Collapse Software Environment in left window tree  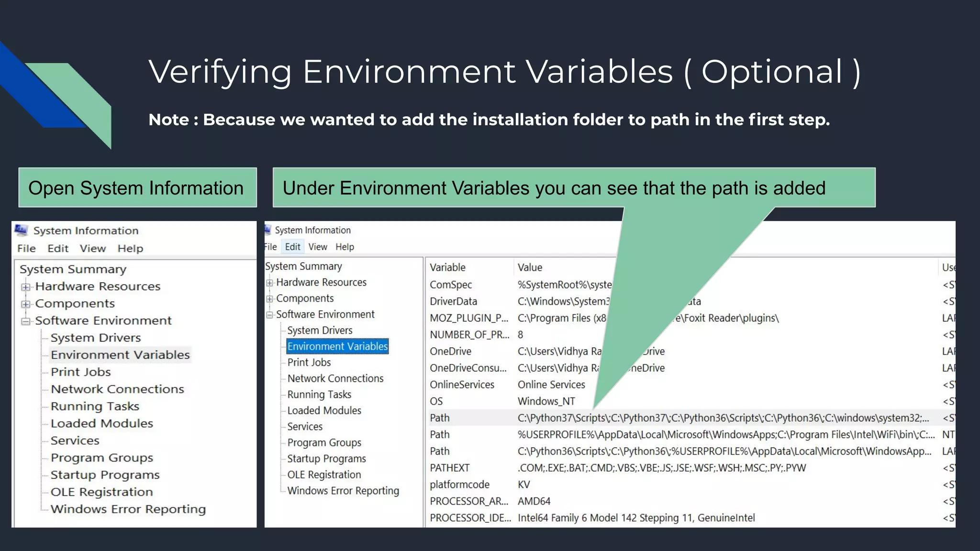26,321
